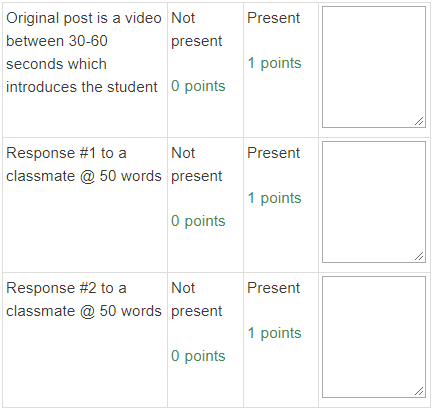Choose "Not present" for Response #1 criterion

pyautogui.click(x=205, y=205)
